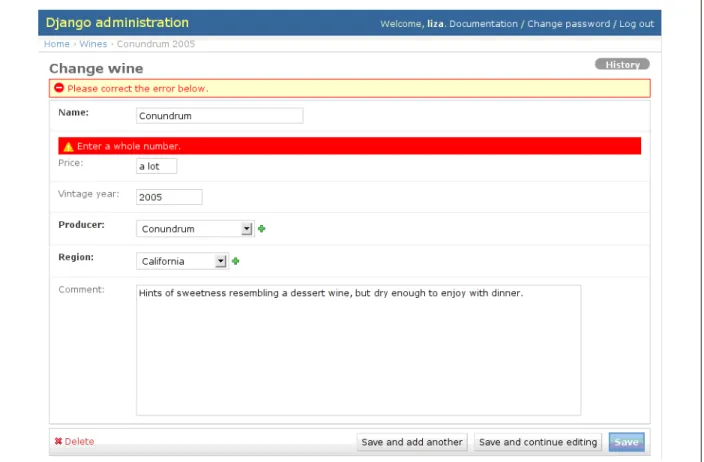704x462 pixels.
Task: Click the 'Change wine' heading
Action: click(96, 69)
